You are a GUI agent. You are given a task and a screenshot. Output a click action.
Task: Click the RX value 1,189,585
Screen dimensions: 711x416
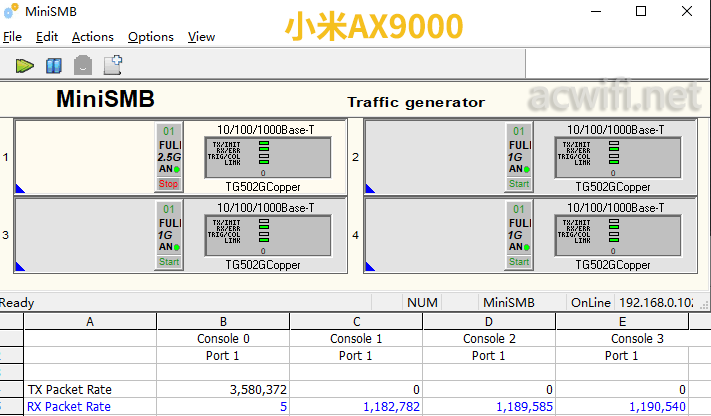pyautogui.click(x=524, y=406)
